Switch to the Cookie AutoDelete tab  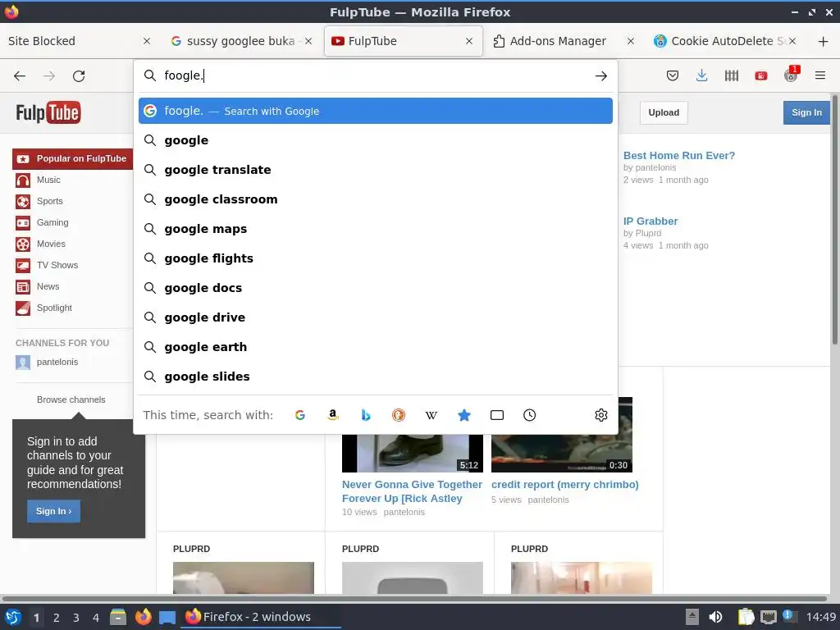pyautogui.click(x=725, y=41)
